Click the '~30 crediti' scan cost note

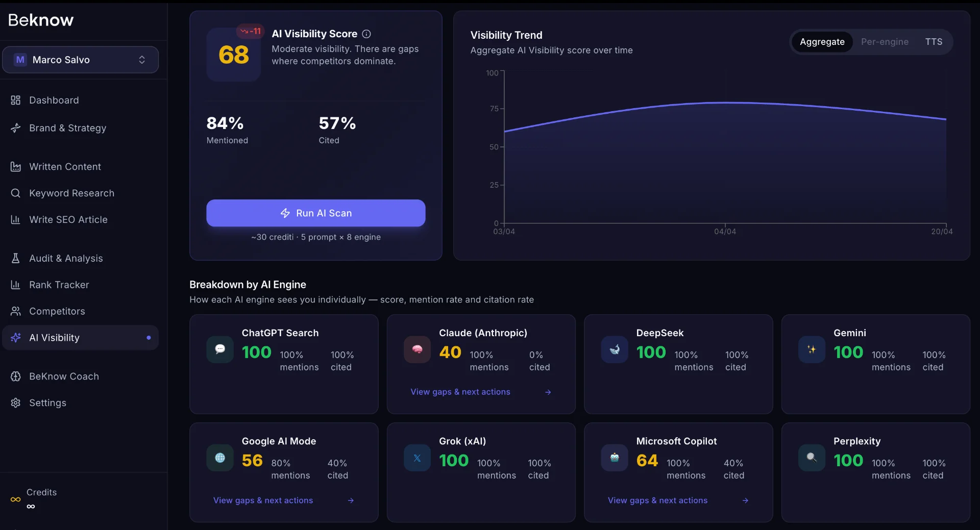coord(316,237)
